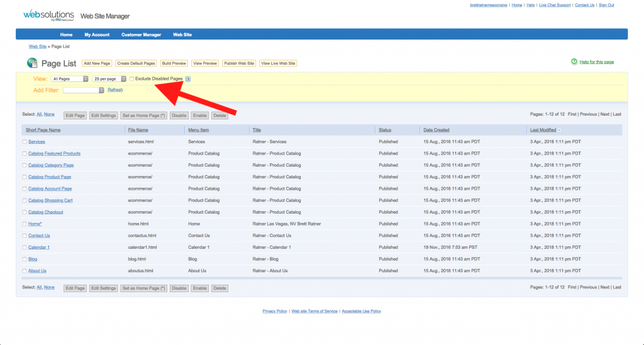Check the Catalog Product Page row box
Screen dimensions: 644x345
tap(25, 177)
